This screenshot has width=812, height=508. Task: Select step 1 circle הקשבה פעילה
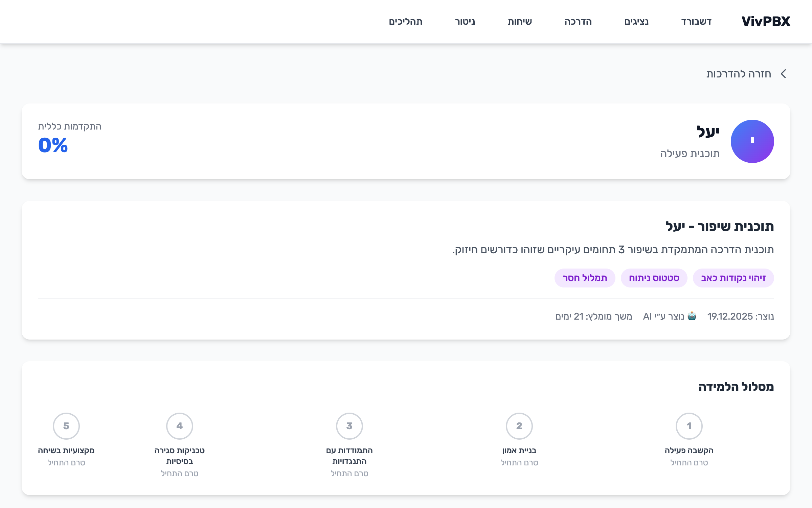[689, 426]
